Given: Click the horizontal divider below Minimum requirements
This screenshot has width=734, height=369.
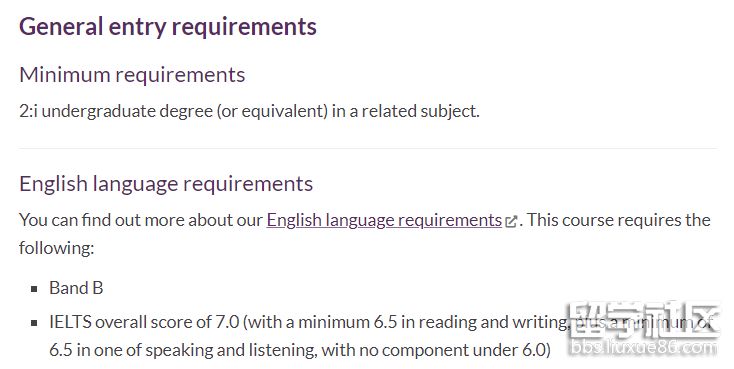Looking at the screenshot, I should pyautogui.click(x=368, y=149).
